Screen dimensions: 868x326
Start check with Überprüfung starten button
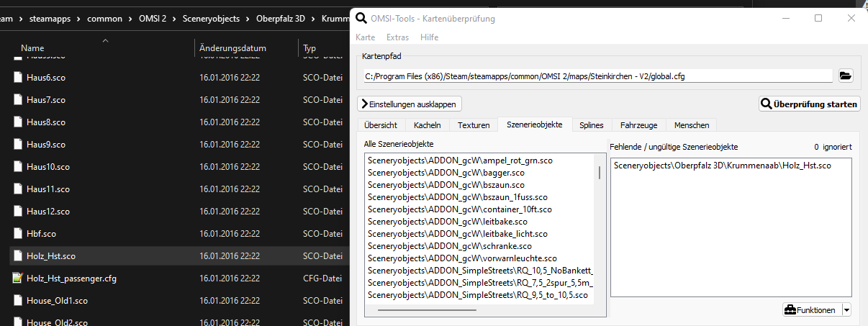(809, 104)
